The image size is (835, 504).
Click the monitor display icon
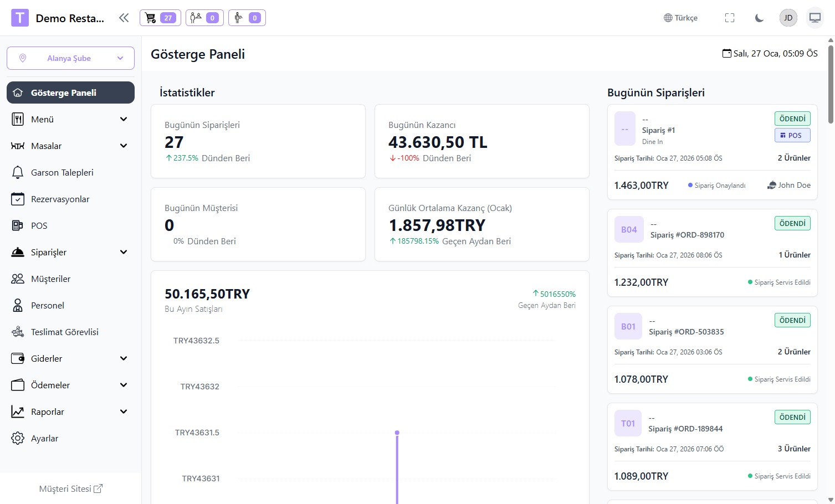click(x=814, y=18)
